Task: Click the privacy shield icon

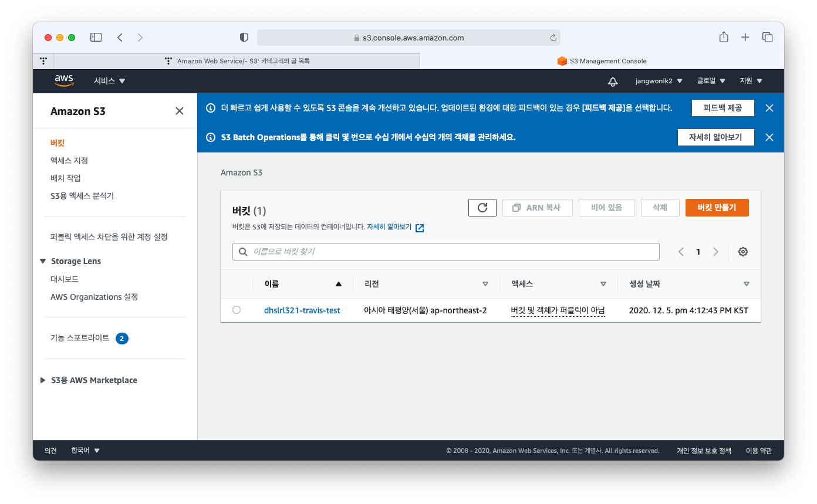Action: coord(244,38)
